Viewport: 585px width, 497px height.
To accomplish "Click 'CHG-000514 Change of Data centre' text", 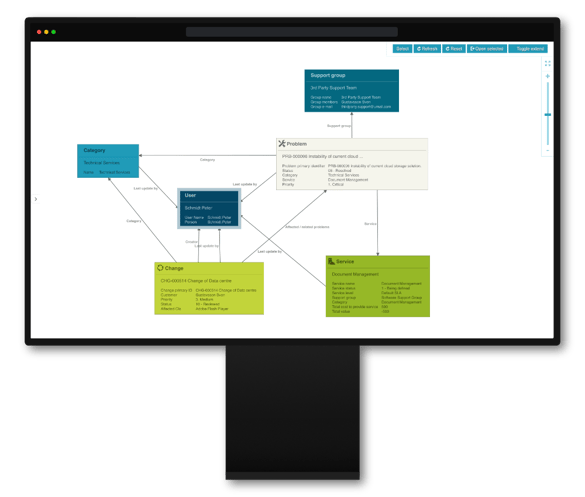I will [x=196, y=281].
